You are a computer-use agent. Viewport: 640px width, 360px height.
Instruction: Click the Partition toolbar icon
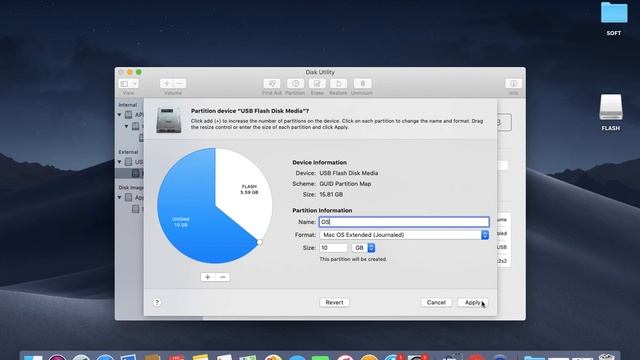coord(295,84)
